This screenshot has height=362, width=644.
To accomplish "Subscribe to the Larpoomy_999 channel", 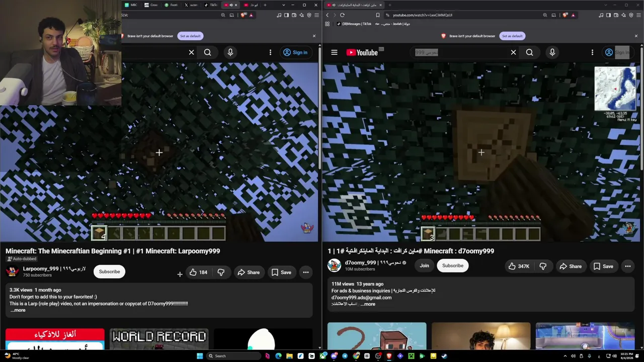I will (109, 272).
